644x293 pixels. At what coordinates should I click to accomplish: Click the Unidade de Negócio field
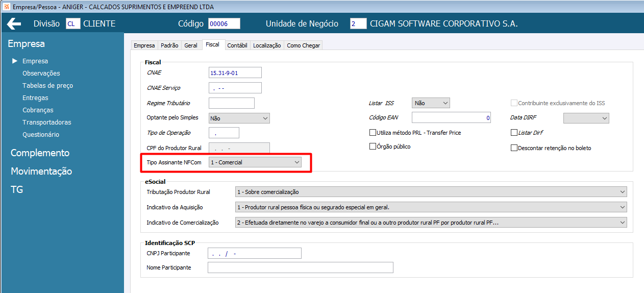click(358, 24)
